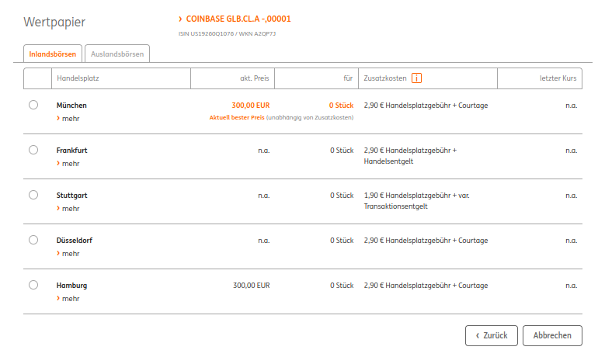This screenshot has width=598, height=364.
Task: Click the Zusatzkosten info icon
Action: click(x=417, y=78)
